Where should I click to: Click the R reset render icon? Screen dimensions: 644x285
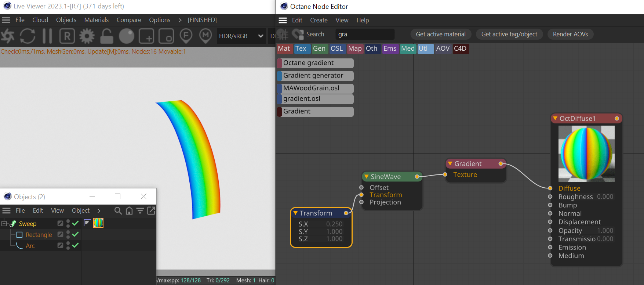67,36
